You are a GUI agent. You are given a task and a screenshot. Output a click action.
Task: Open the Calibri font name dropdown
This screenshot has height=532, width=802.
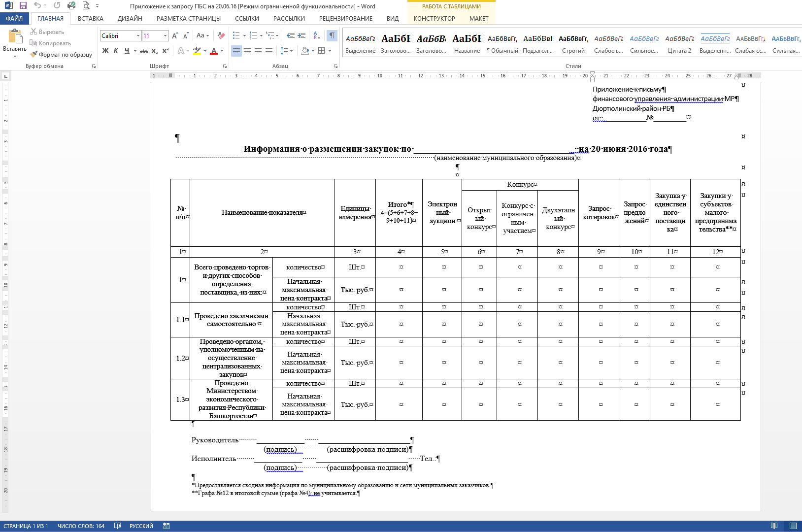point(138,36)
